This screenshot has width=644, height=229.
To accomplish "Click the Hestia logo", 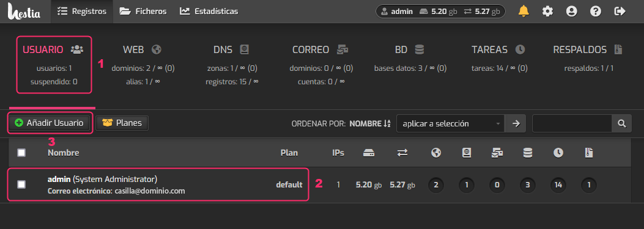I will coord(24,12).
